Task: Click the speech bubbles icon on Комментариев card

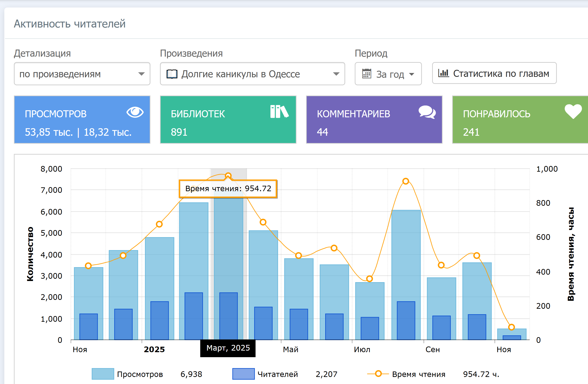Action: (x=427, y=112)
